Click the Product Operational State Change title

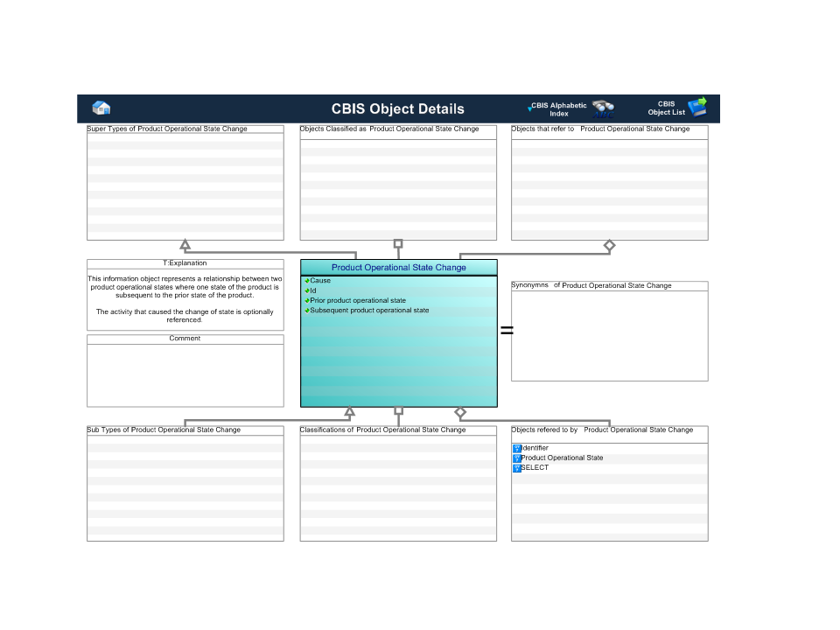pyautogui.click(x=399, y=268)
